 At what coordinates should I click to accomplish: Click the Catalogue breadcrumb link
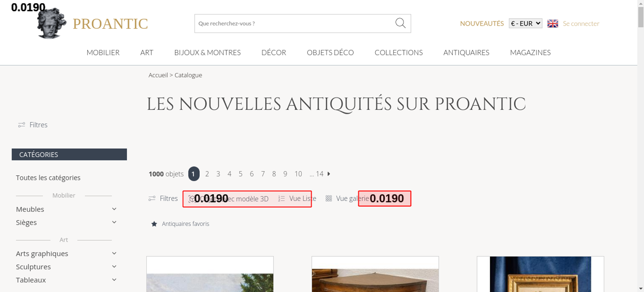(188, 75)
